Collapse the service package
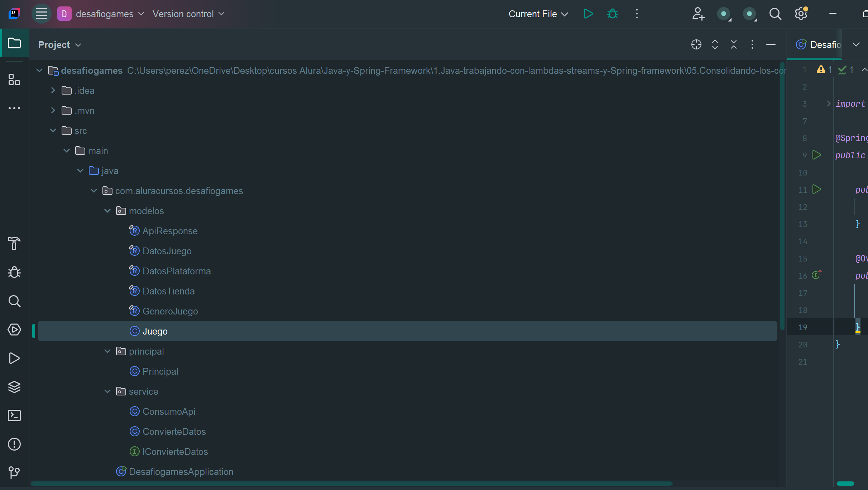Screen dimensions: 868x490 pos(107,391)
